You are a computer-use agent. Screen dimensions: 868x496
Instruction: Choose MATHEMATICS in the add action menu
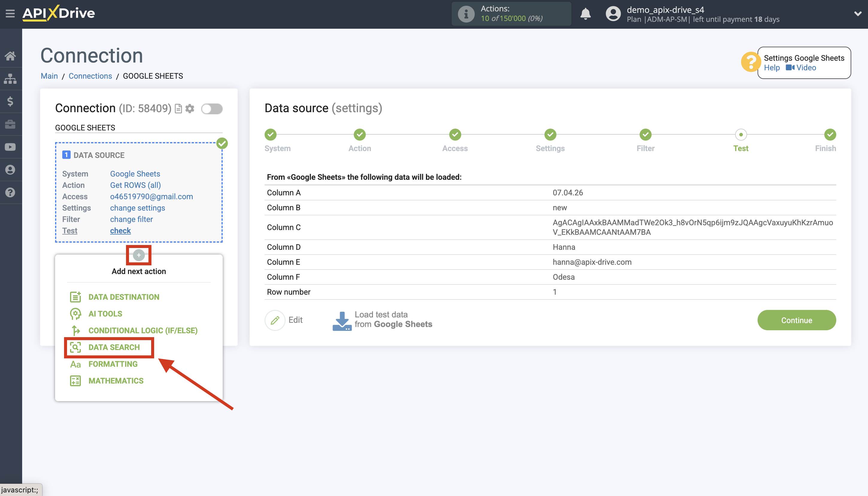(116, 381)
